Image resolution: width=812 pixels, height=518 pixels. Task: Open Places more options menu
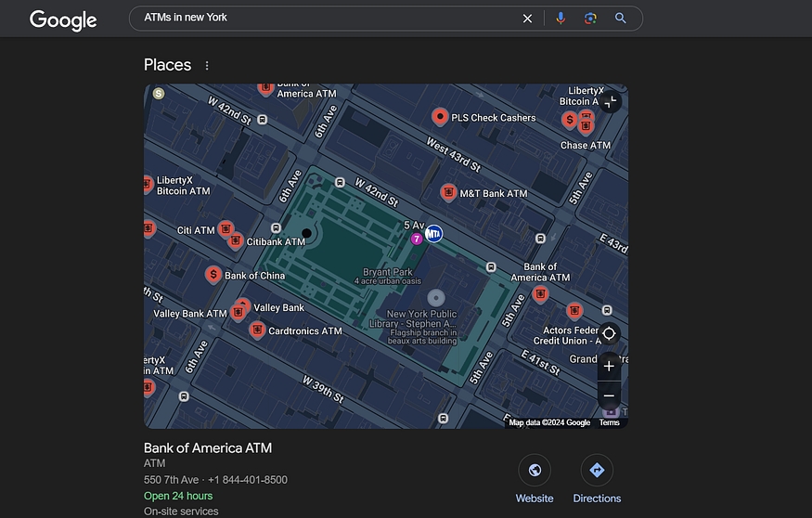click(x=207, y=66)
